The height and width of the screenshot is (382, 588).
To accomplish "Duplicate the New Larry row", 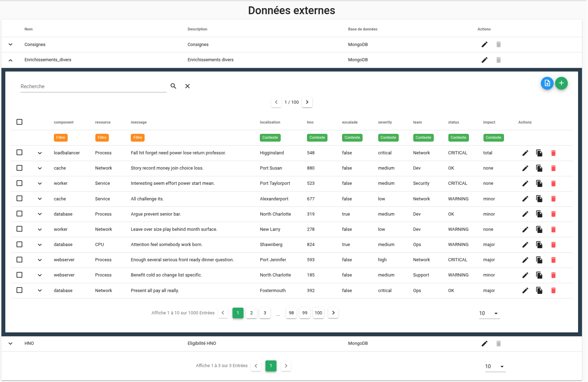I will pyautogui.click(x=539, y=229).
